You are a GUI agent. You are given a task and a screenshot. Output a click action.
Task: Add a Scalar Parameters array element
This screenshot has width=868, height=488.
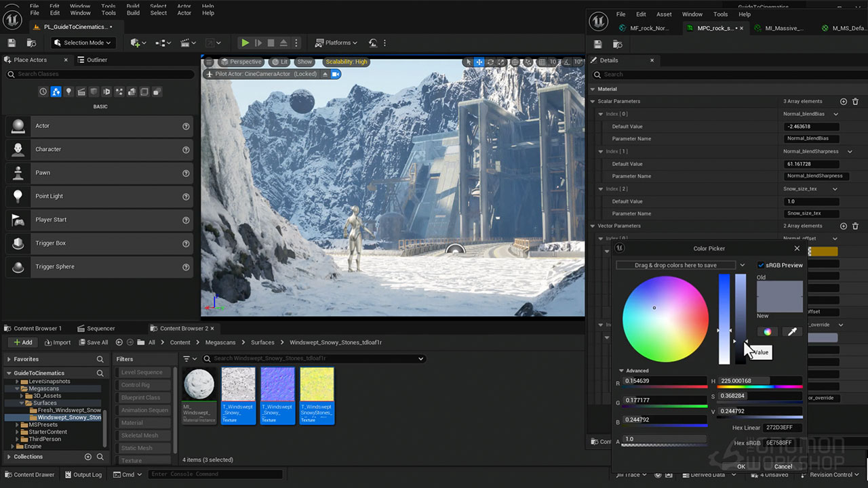click(844, 102)
